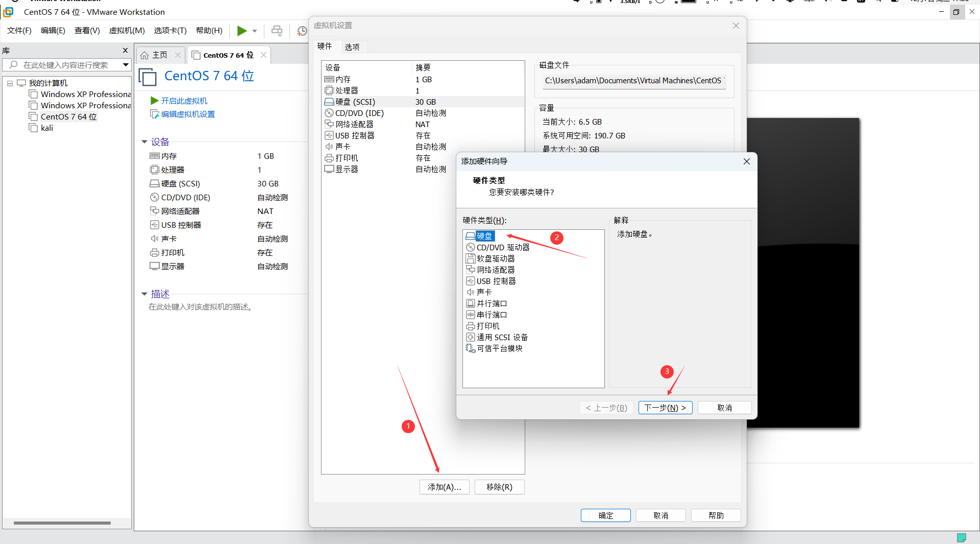Select 串行端口 hardware type
Image resolution: width=980 pixels, height=544 pixels.
486,315
